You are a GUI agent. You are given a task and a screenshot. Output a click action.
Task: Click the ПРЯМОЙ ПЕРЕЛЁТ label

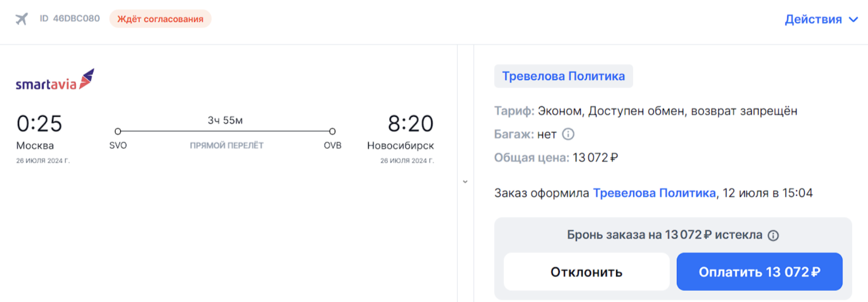(x=227, y=146)
